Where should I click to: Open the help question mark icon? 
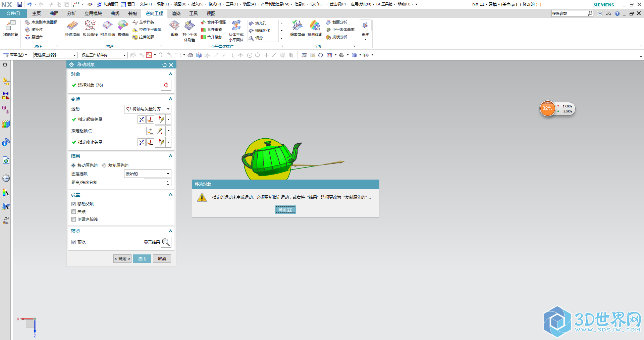coord(618,14)
